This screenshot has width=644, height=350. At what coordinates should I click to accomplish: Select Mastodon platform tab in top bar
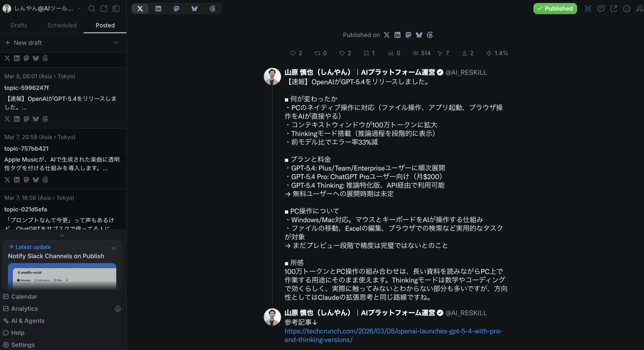click(176, 9)
